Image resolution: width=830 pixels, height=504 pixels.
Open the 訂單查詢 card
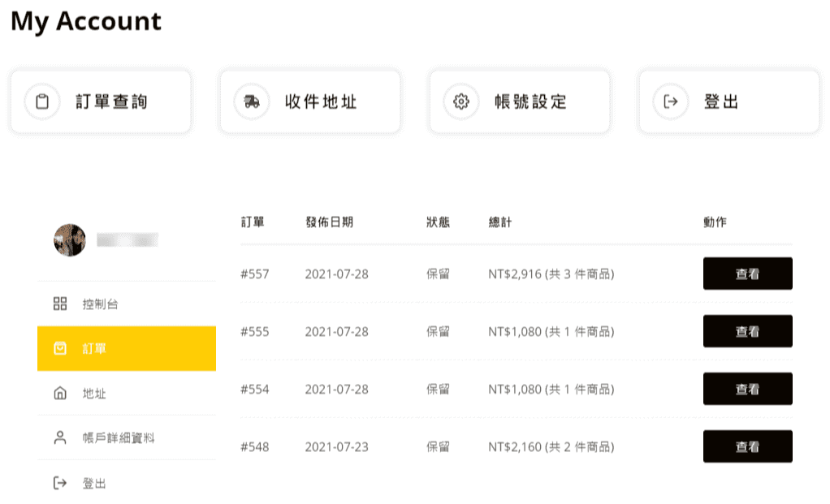101,101
